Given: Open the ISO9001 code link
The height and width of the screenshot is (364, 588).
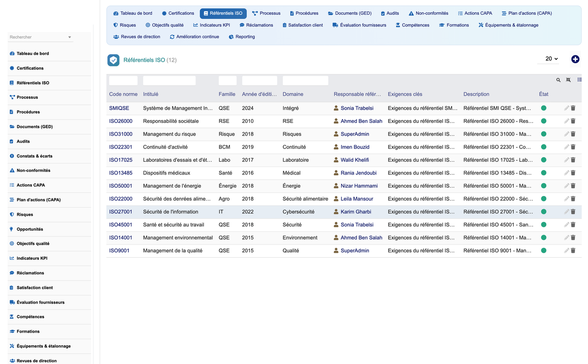Looking at the screenshot, I should click(x=119, y=251).
